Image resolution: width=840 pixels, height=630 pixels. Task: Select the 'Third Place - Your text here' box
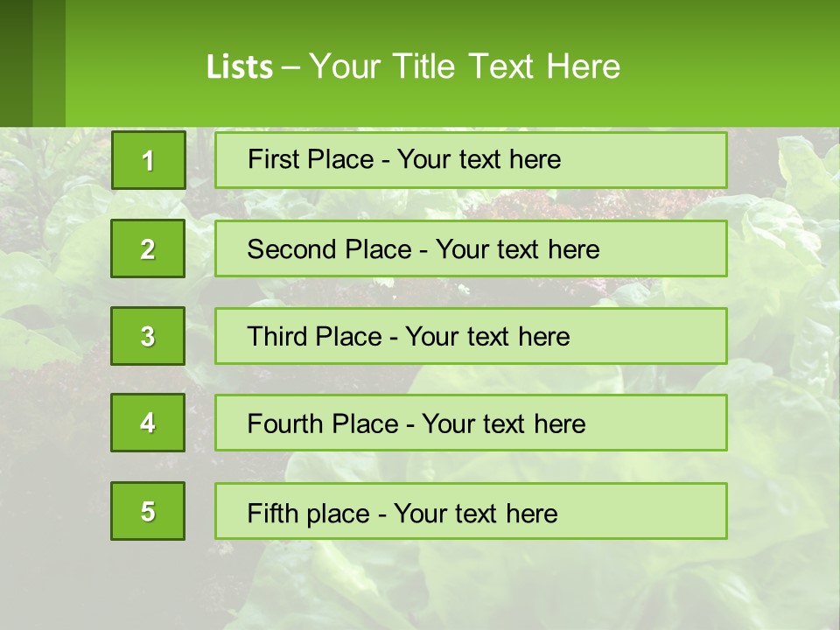click(471, 336)
